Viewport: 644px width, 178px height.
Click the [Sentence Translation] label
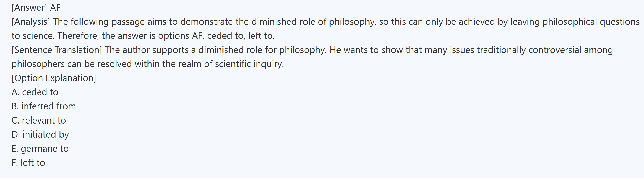[x=57, y=50]
